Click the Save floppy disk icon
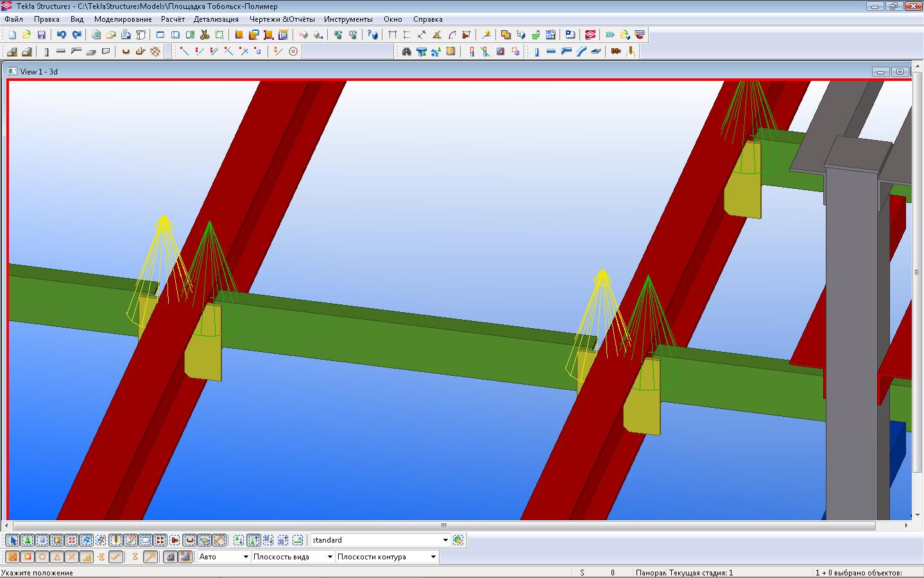Viewport: 924px width, 578px height. 41,35
